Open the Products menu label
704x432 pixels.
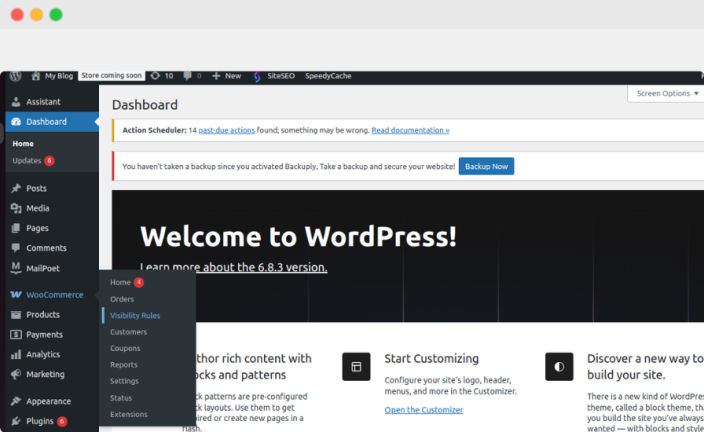click(x=43, y=315)
